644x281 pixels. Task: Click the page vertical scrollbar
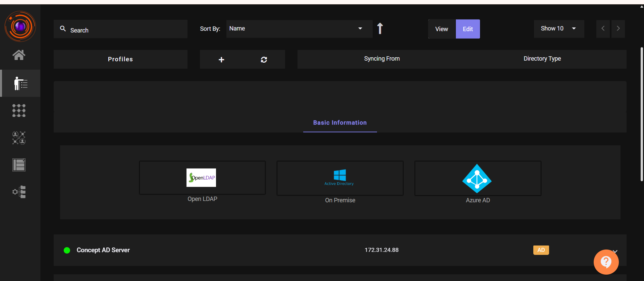(x=642, y=114)
